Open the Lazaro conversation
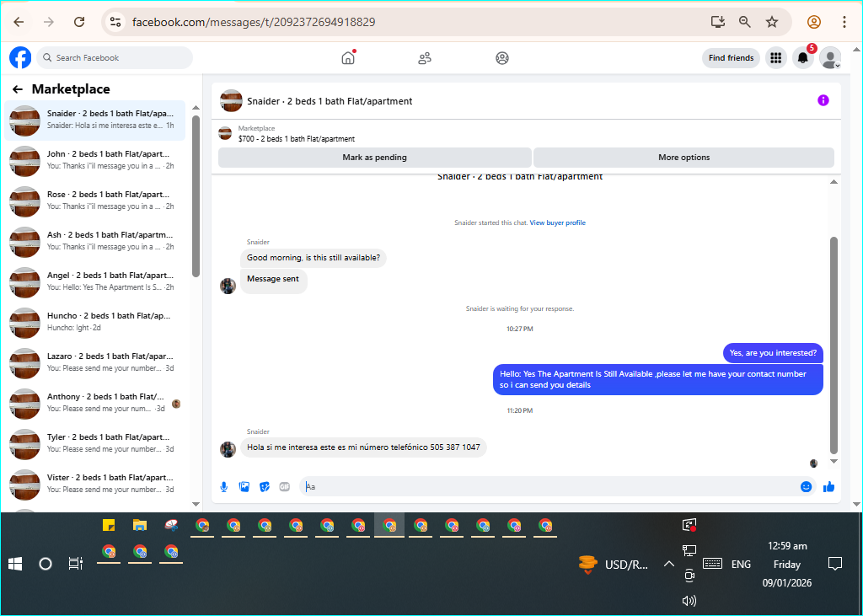The image size is (863, 616). pyautogui.click(x=95, y=363)
